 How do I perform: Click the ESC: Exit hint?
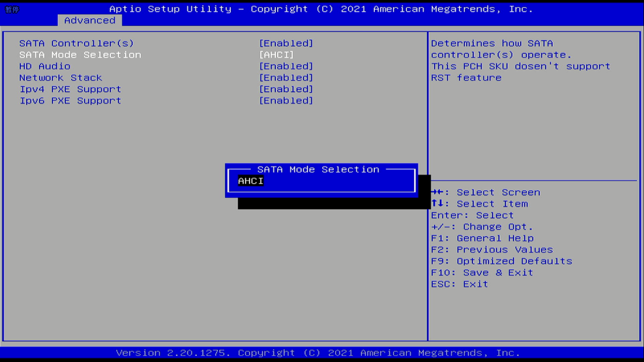pyautogui.click(x=459, y=284)
